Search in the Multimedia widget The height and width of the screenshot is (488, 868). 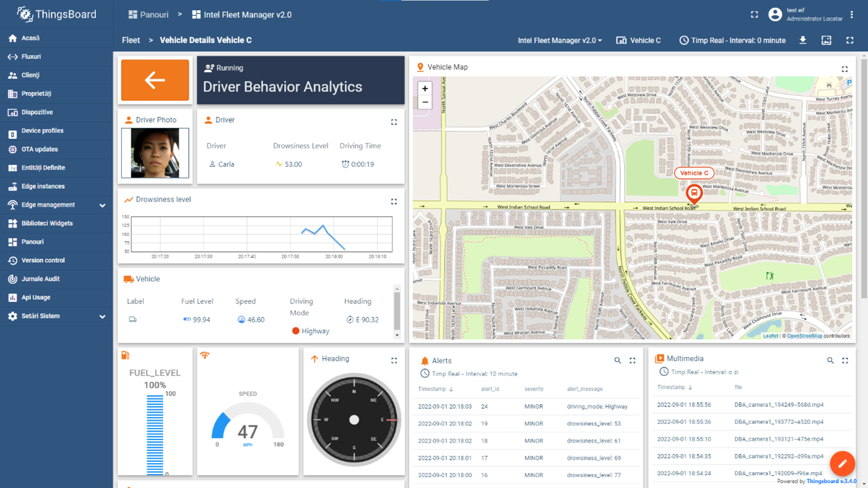tap(830, 361)
